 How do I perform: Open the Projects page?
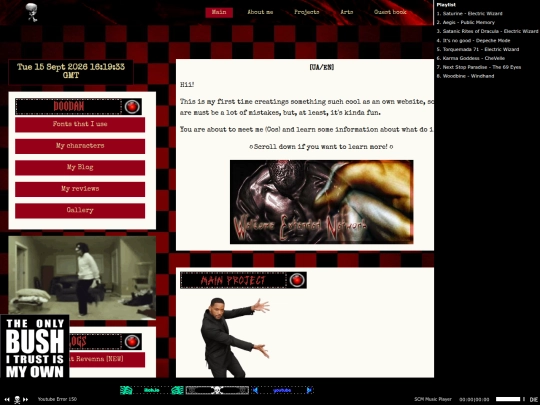[x=307, y=12]
